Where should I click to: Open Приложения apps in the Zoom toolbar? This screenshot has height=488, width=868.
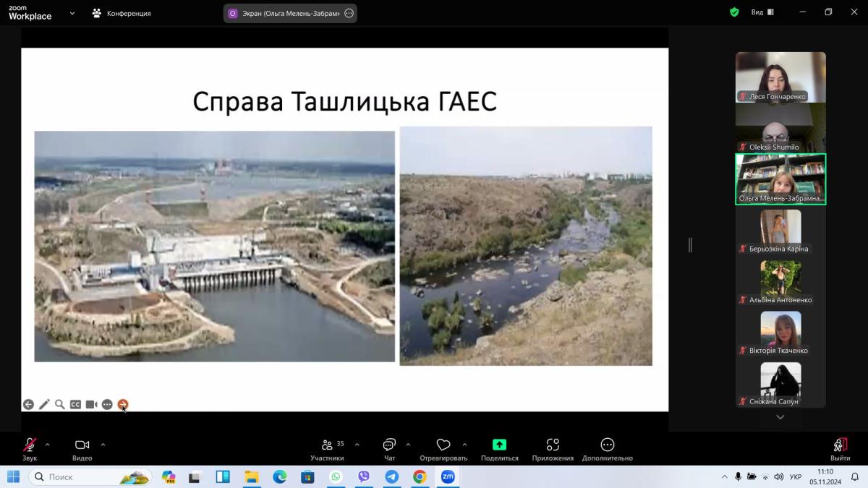pyautogui.click(x=553, y=449)
